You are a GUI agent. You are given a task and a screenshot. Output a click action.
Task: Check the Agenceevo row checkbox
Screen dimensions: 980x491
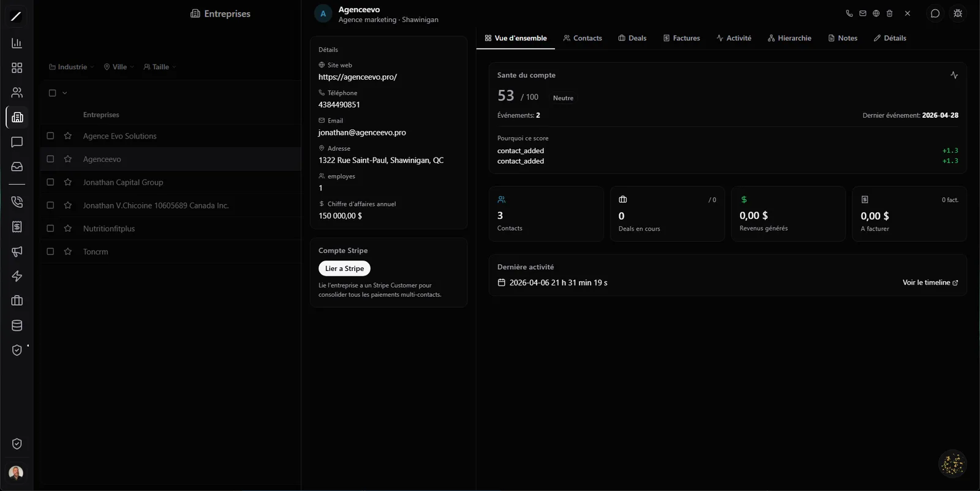pyautogui.click(x=50, y=159)
